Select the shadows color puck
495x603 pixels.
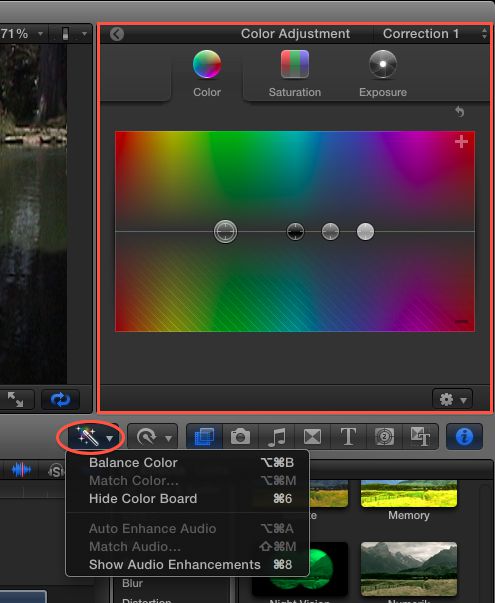(x=295, y=232)
